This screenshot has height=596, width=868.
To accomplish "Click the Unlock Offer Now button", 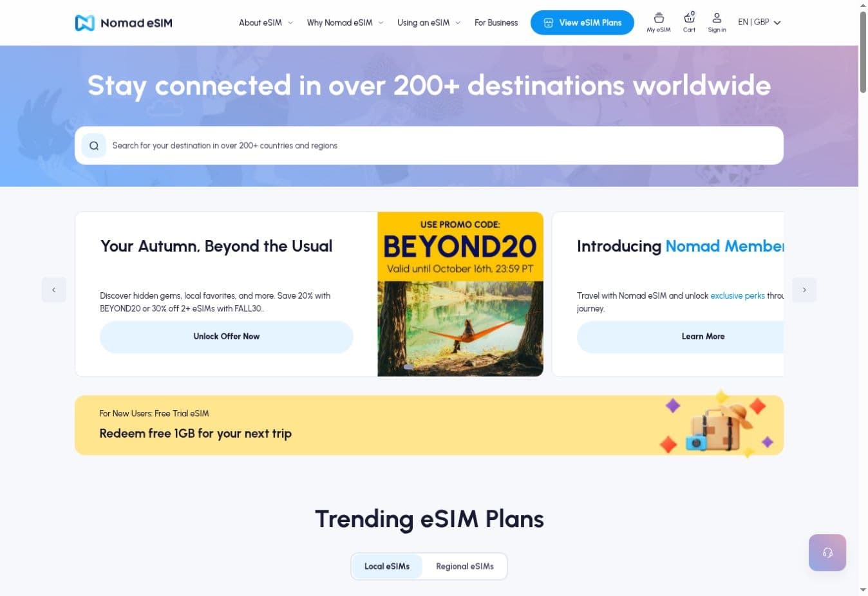I will [227, 337].
